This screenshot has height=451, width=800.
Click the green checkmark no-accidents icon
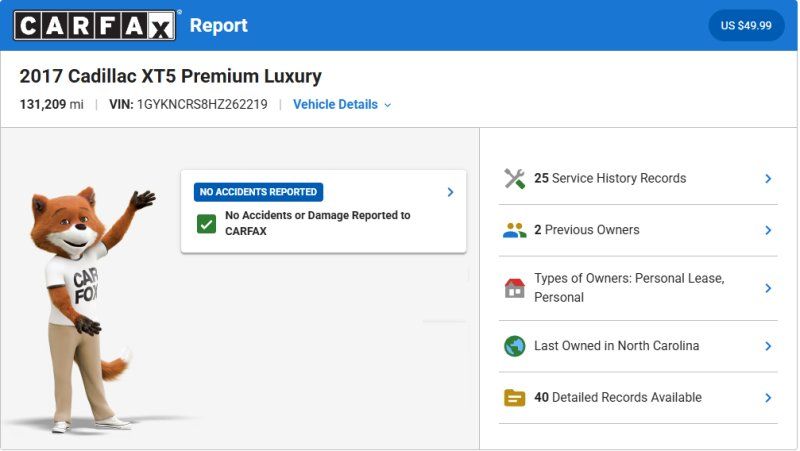tap(207, 223)
